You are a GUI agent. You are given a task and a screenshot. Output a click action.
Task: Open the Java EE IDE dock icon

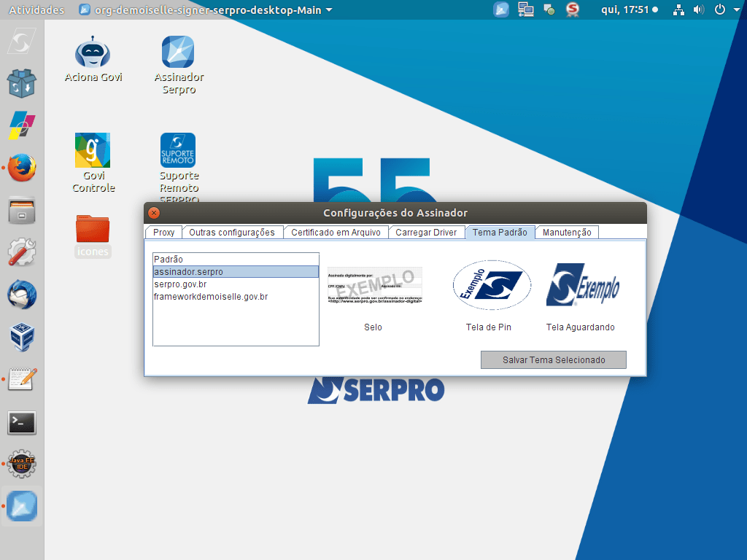point(22,464)
